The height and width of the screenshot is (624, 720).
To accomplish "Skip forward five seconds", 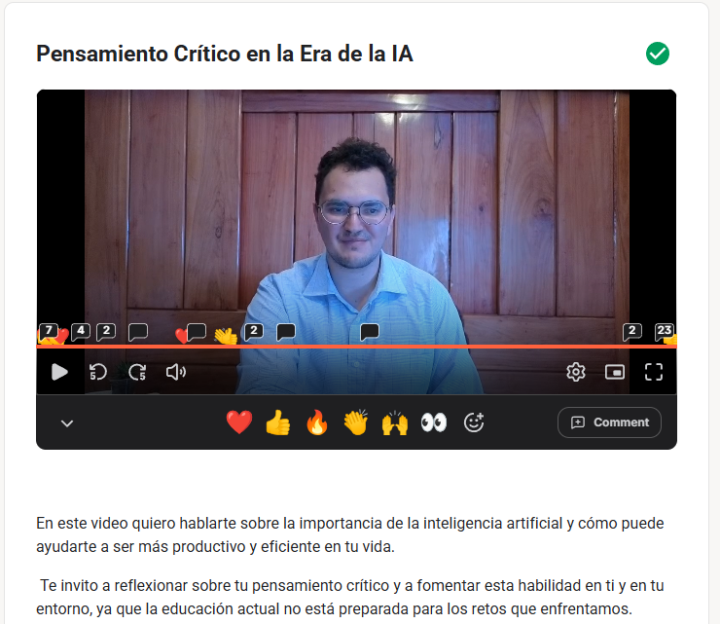I will tap(137, 372).
